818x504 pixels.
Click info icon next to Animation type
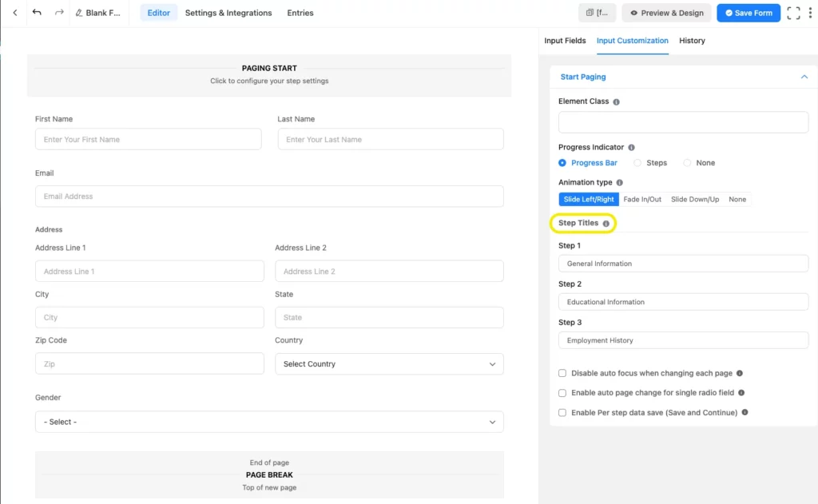point(619,183)
